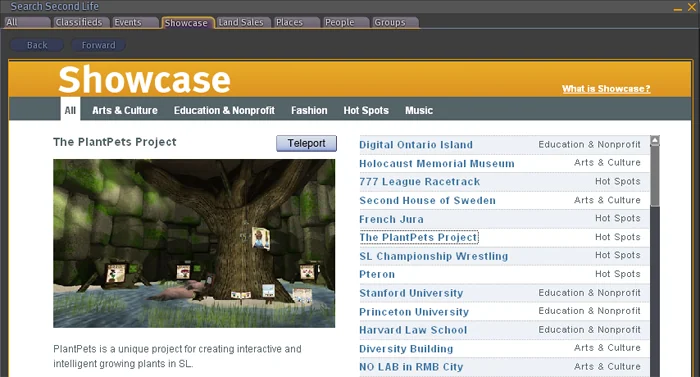This screenshot has height=377, width=700.
Task: Filter showcase by Arts & Culture
Action: (x=125, y=110)
